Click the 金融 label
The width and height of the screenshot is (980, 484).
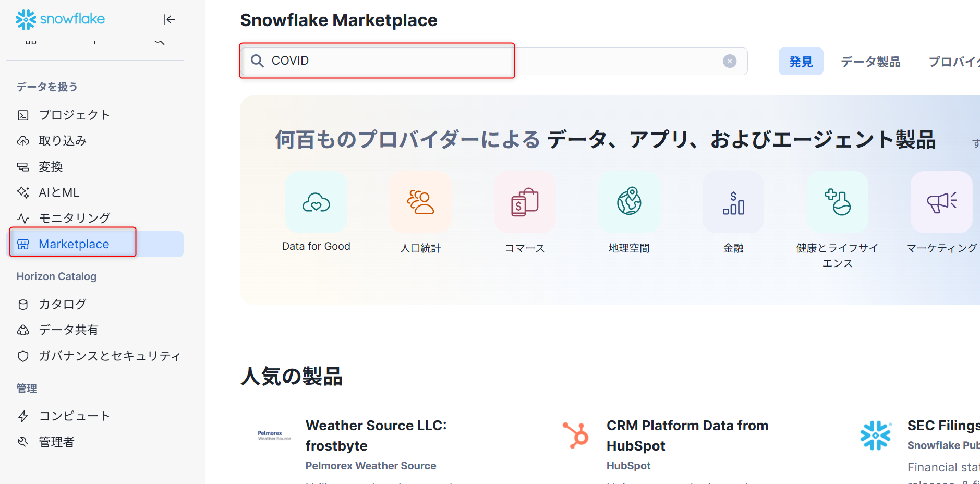click(733, 248)
